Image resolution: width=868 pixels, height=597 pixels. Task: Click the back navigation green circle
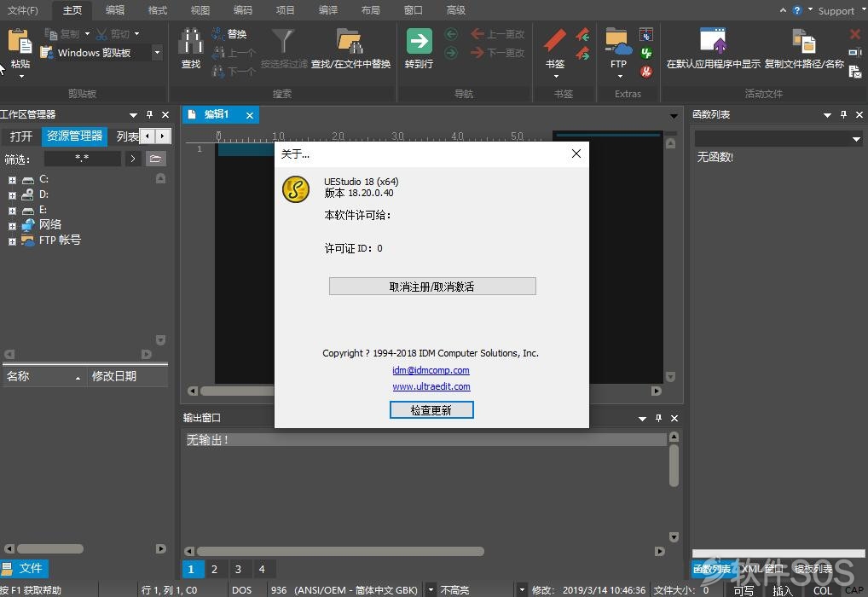tap(452, 34)
